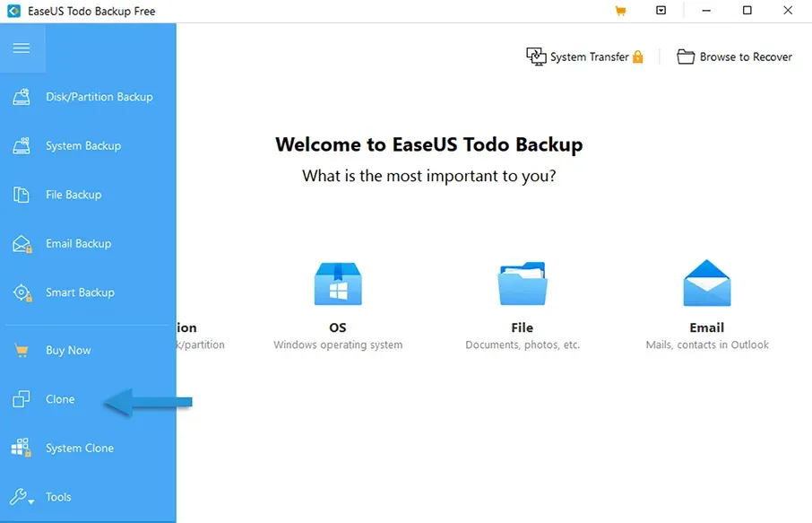Click the File Backup document icon
This screenshot has width=812, height=523.
(22, 195)
